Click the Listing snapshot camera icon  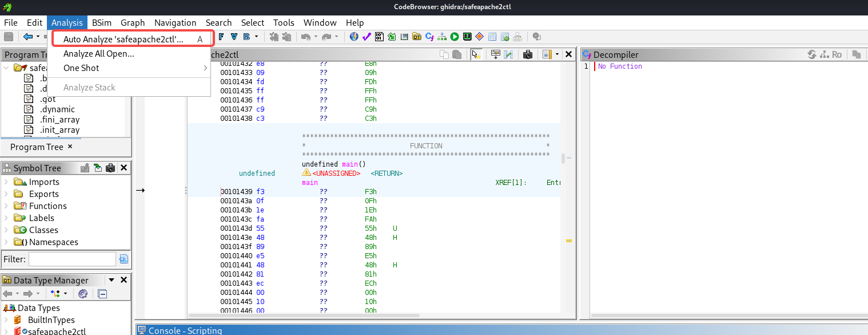tap(528, 54)
